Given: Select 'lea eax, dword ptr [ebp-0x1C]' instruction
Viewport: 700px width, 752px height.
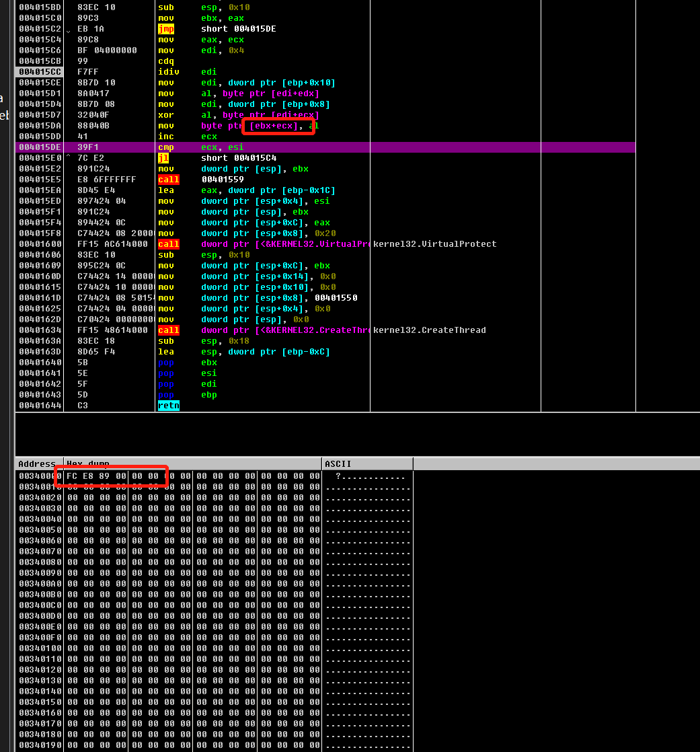Looking at the screenshot, I should coord(246,190).
